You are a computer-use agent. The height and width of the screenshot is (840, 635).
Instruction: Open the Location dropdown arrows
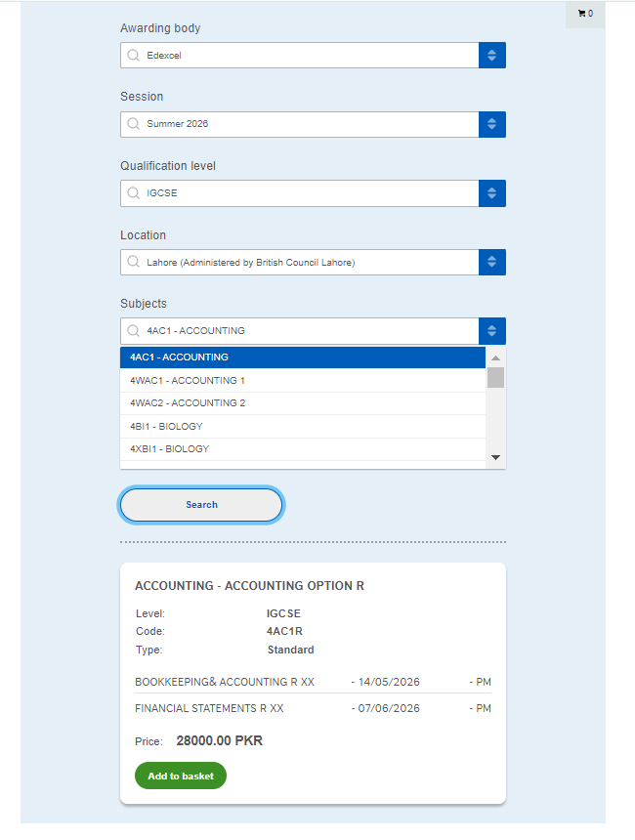coord(491,263)
